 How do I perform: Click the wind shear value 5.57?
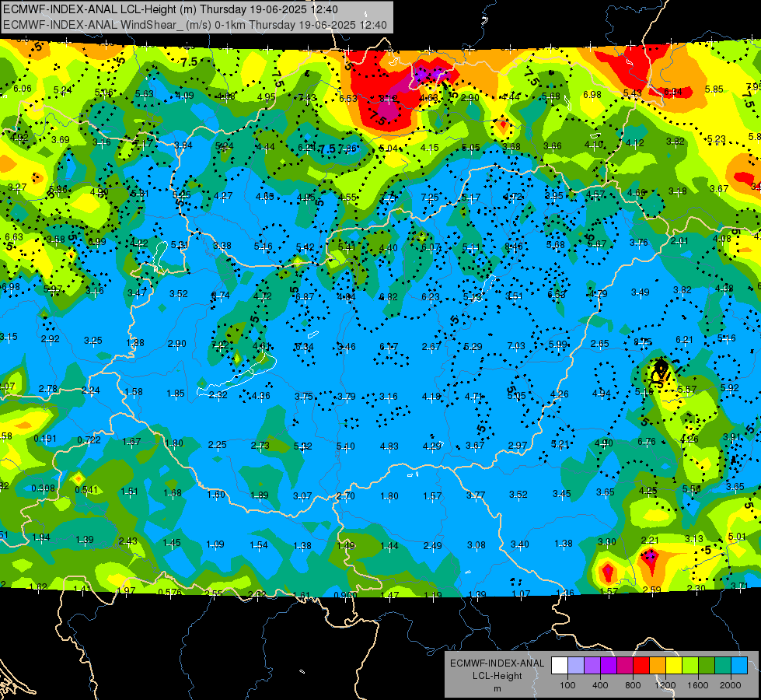click(x=686, y=390)
